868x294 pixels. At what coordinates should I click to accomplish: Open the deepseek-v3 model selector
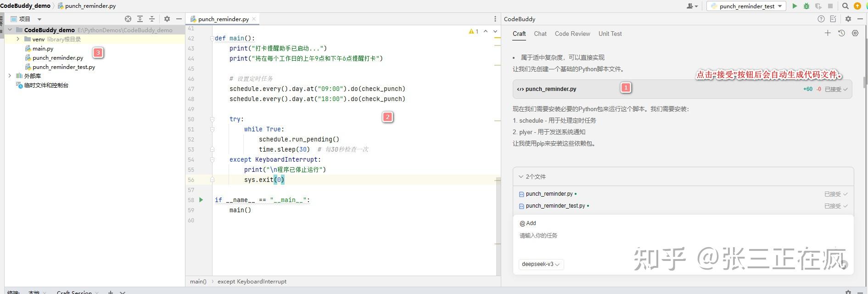(541, 264)
